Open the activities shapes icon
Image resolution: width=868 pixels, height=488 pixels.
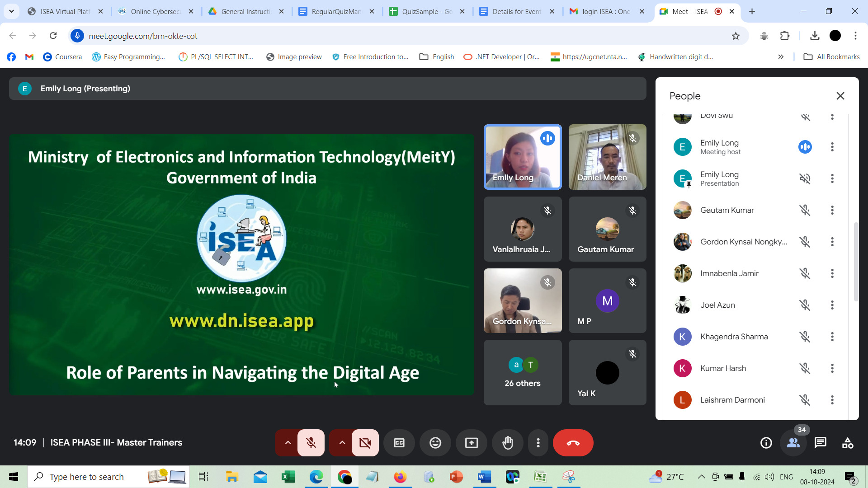[848, 443]
